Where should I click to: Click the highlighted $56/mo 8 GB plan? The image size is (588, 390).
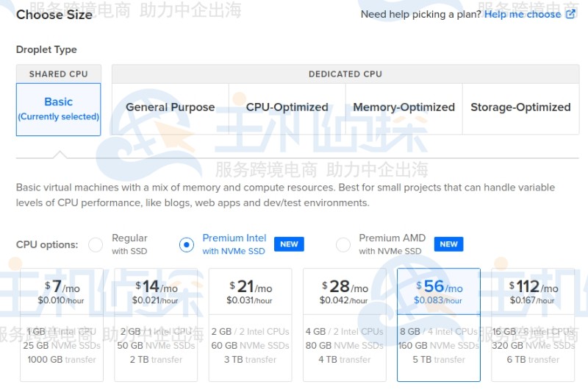438,325
